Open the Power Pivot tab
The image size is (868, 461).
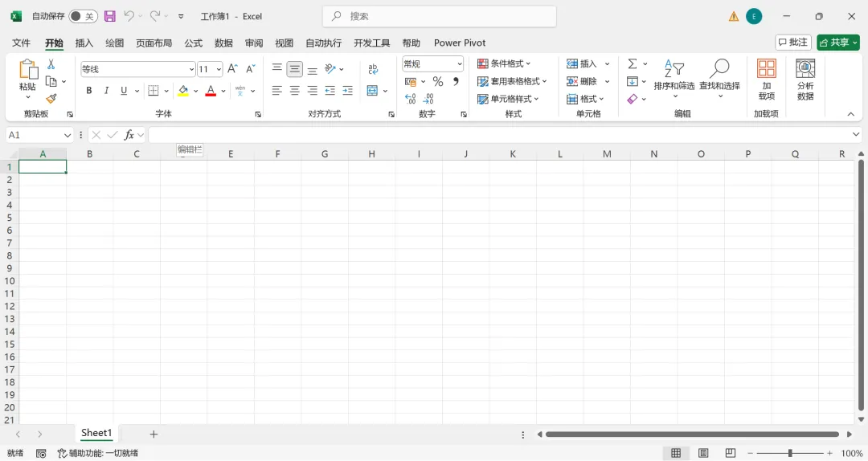[460, 43]
